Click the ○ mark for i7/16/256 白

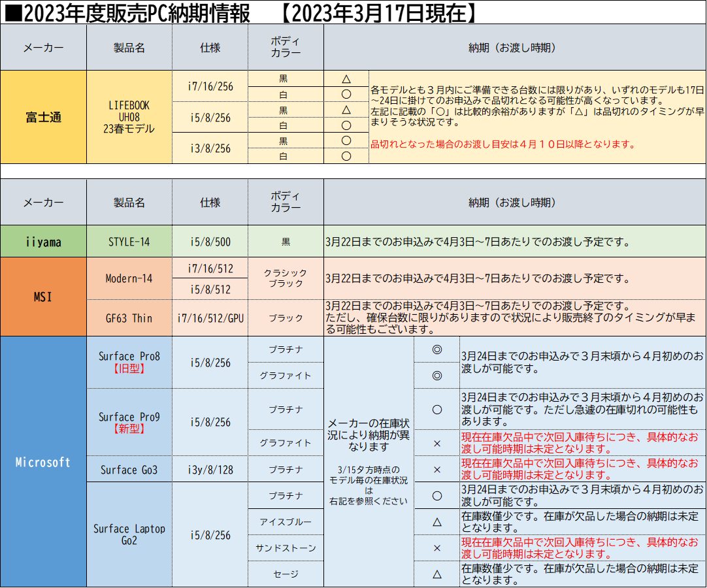[x=346, y=94]
